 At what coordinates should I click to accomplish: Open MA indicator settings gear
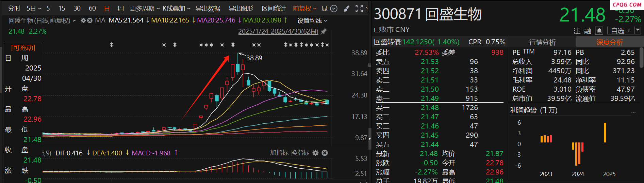[83, 20]
